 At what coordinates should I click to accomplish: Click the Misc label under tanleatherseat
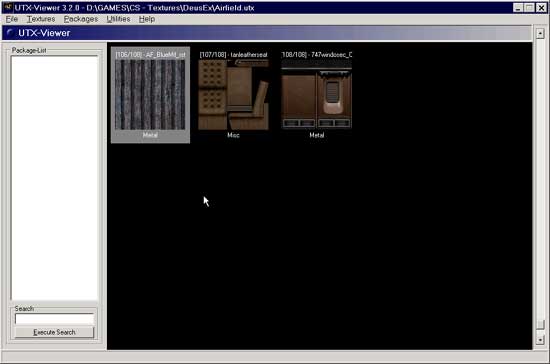tap(233, 135)
